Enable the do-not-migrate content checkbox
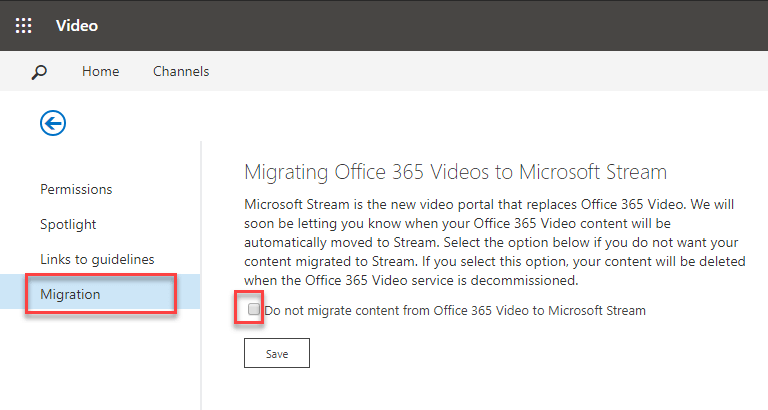The image size is (768, 410). coord(254,310)
